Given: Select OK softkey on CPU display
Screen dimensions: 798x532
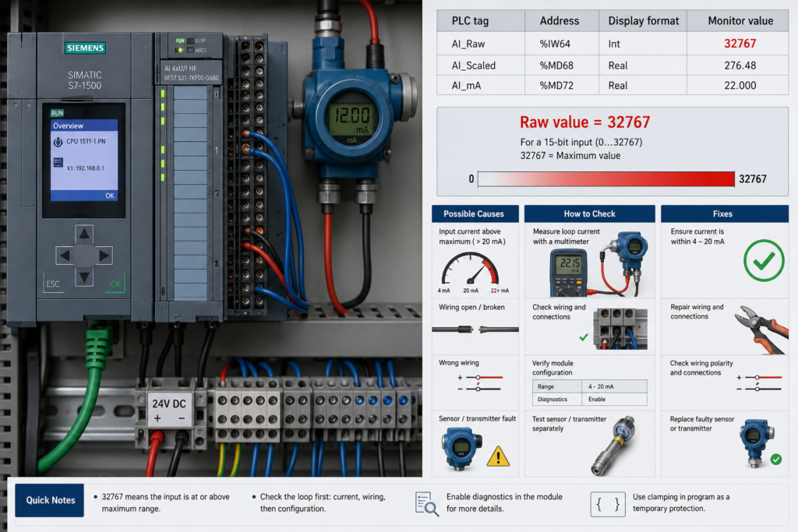Looking at the screenshot, I should pos(109,196).
